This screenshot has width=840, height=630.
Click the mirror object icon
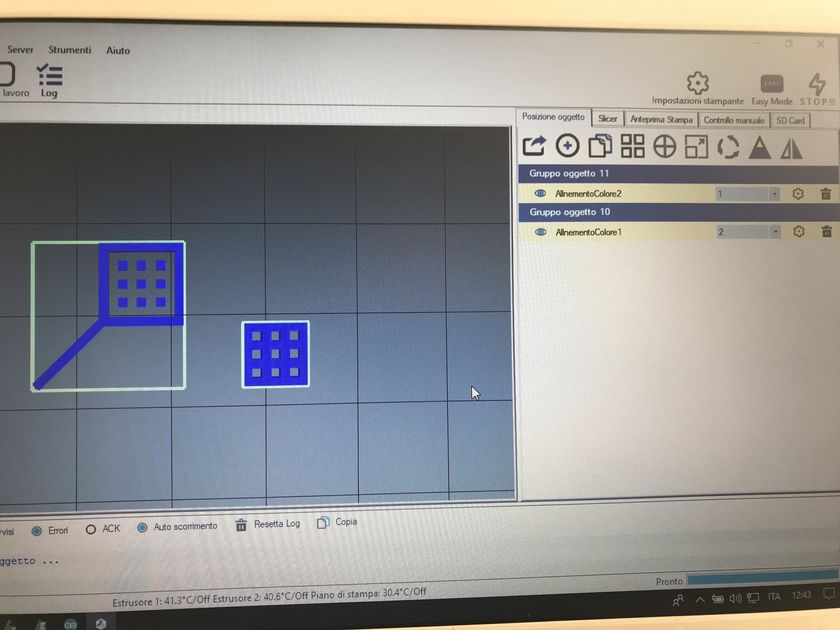pos(791,148)
